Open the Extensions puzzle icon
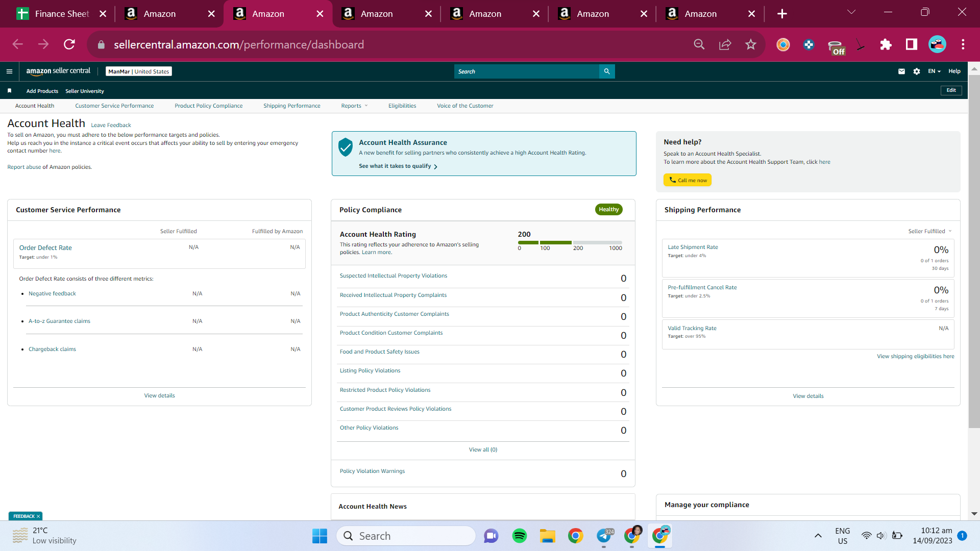 [x=886, y=44]
